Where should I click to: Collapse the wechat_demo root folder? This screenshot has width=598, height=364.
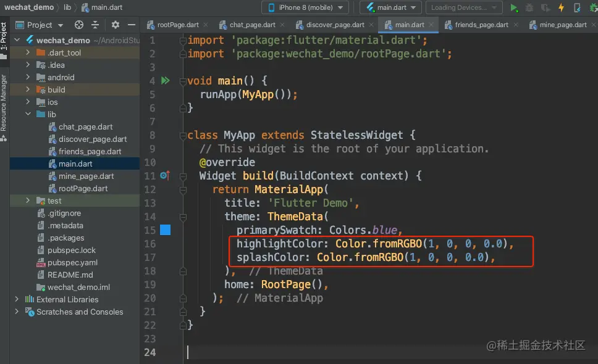pos(17,39)
